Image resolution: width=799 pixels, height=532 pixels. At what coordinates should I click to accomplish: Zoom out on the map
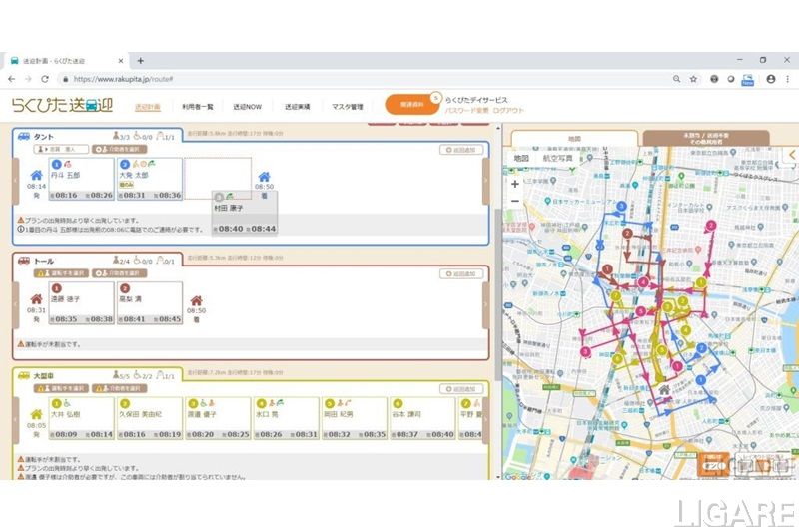pyautogui.click(x=515, y=202)
